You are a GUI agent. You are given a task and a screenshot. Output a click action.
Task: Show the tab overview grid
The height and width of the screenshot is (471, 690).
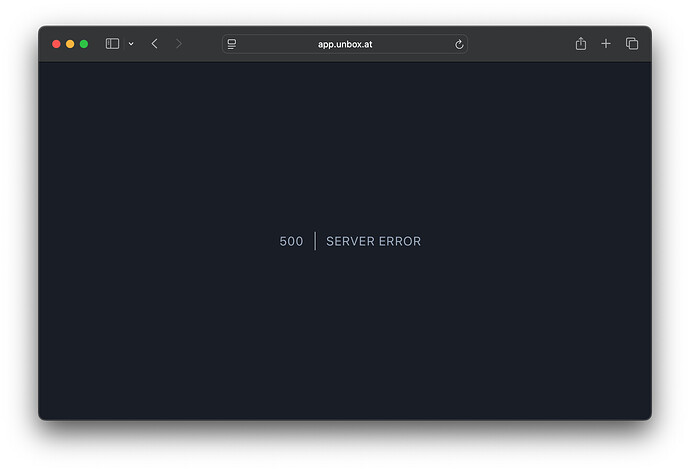[x=632, y=44]
